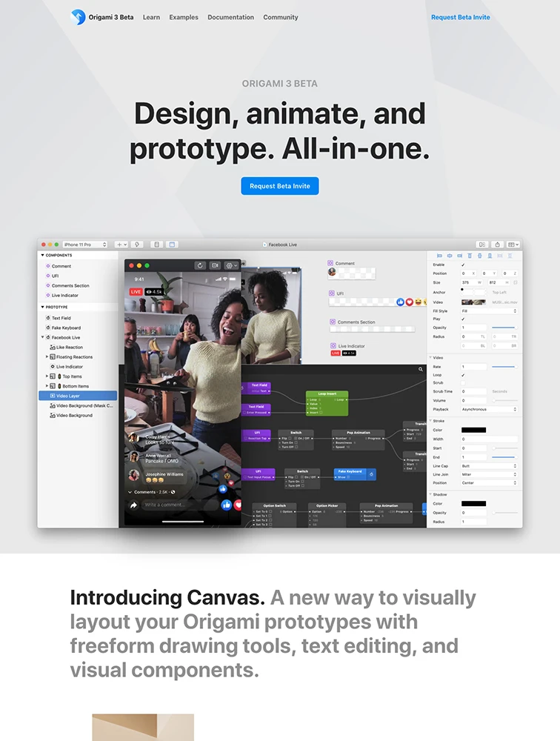The width and height of the screenshot is (560, 741).
Task: Click the align horizontal centers icon
Action: tap(450, 256)
